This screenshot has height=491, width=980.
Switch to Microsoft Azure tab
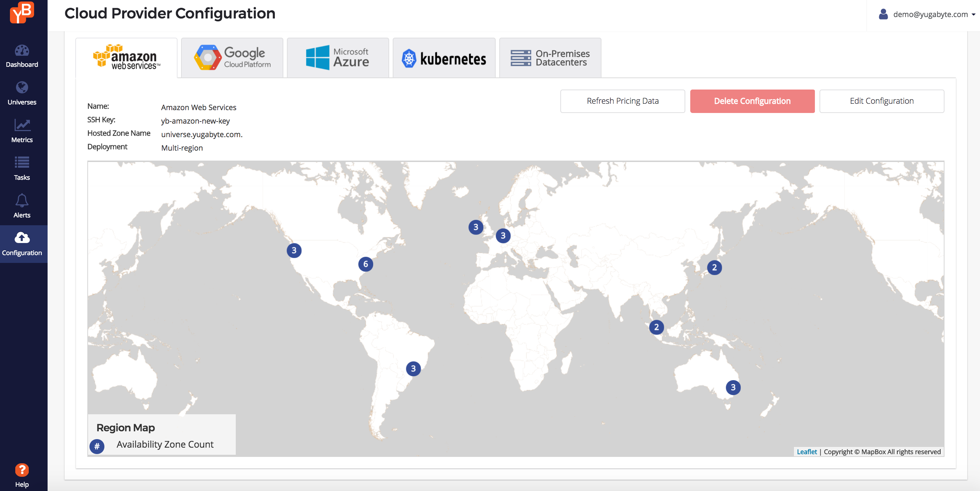pos(337,58)
